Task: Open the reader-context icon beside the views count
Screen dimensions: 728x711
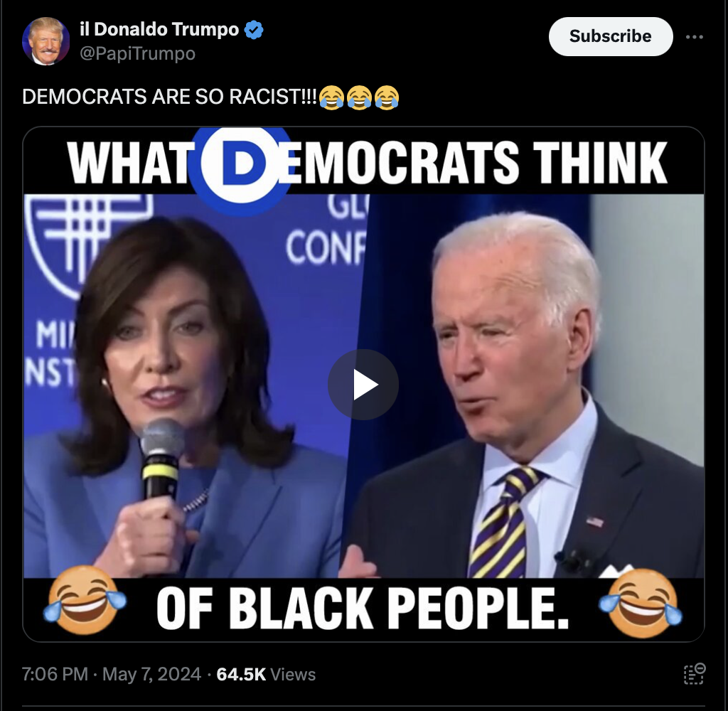Action: [694, 674]
